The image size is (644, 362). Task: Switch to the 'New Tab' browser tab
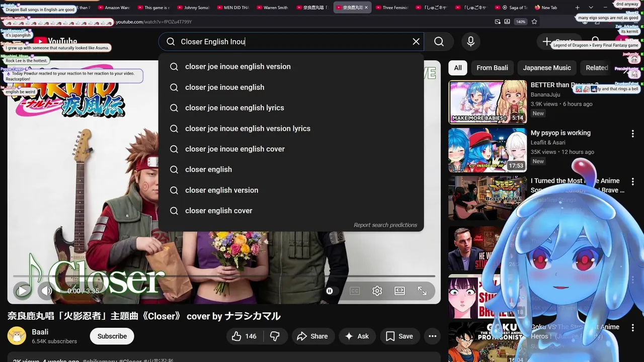550,8
